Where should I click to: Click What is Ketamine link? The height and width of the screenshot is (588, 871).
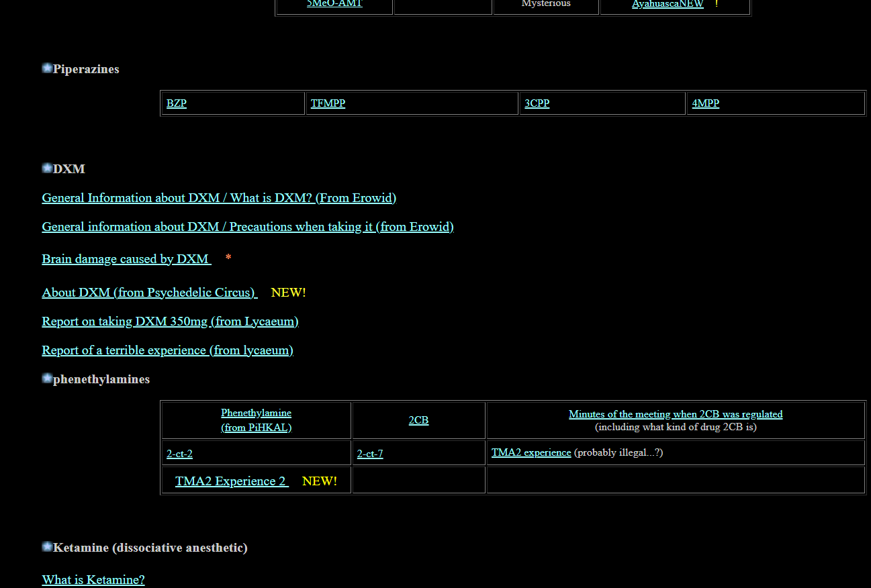pyautogui.click(x=93, y=580)
